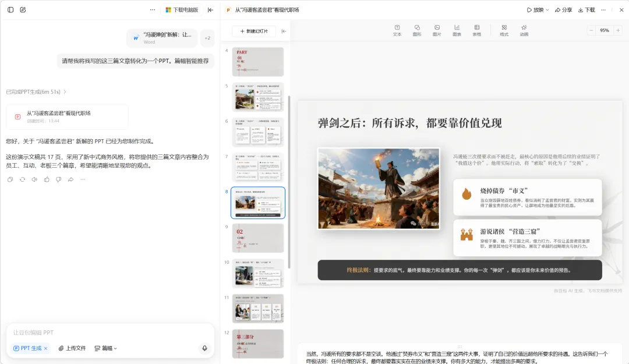Remove the PPT 生成 mode tag

pyautogui.click(x=46, y=348)
